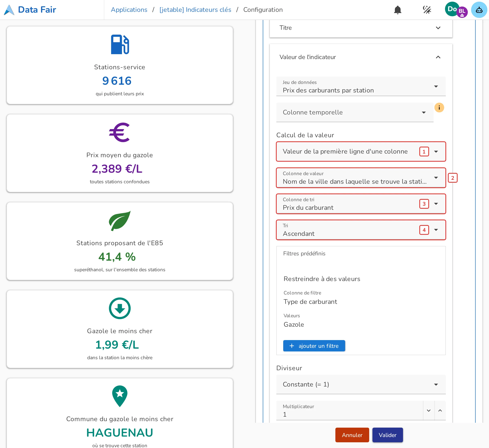
Task: Click the HAGUENAU commune value
Action: click(120, 433)
